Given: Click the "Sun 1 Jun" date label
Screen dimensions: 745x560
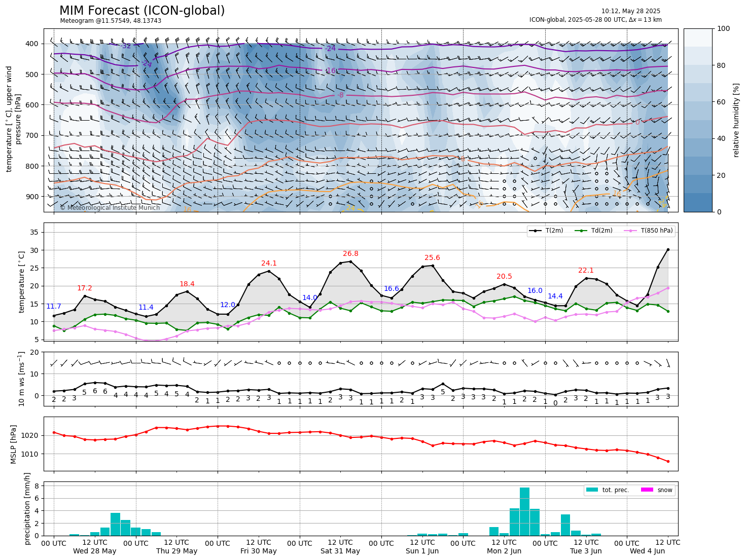Looking at the screenshot, I should click(x=422, y=551).
